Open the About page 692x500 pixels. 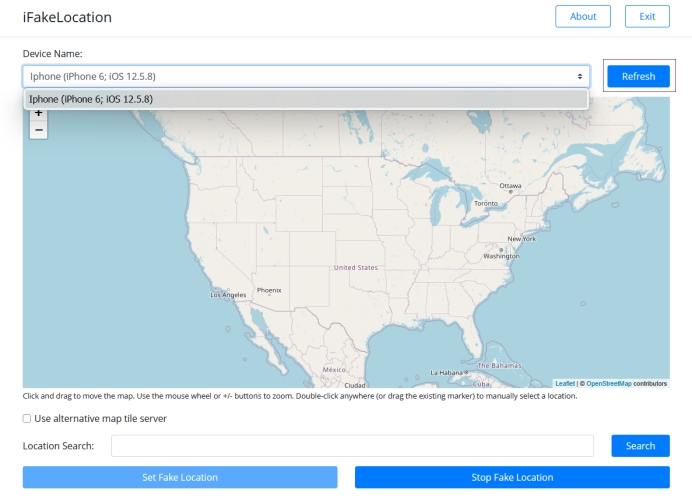583,16
